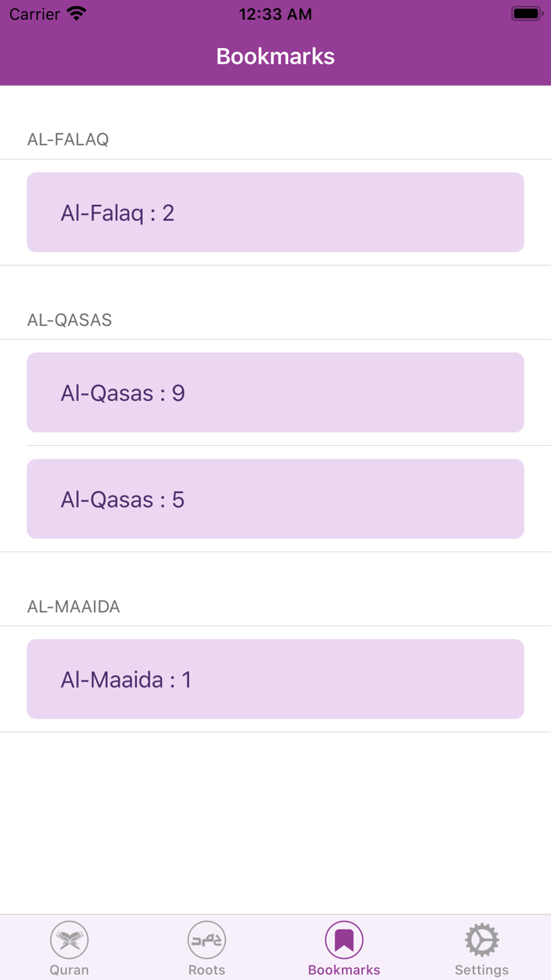The height and width of the screenshot is (980, 551).
Task: Select the book-shaped Quran icon
Action: pos(69,939)
